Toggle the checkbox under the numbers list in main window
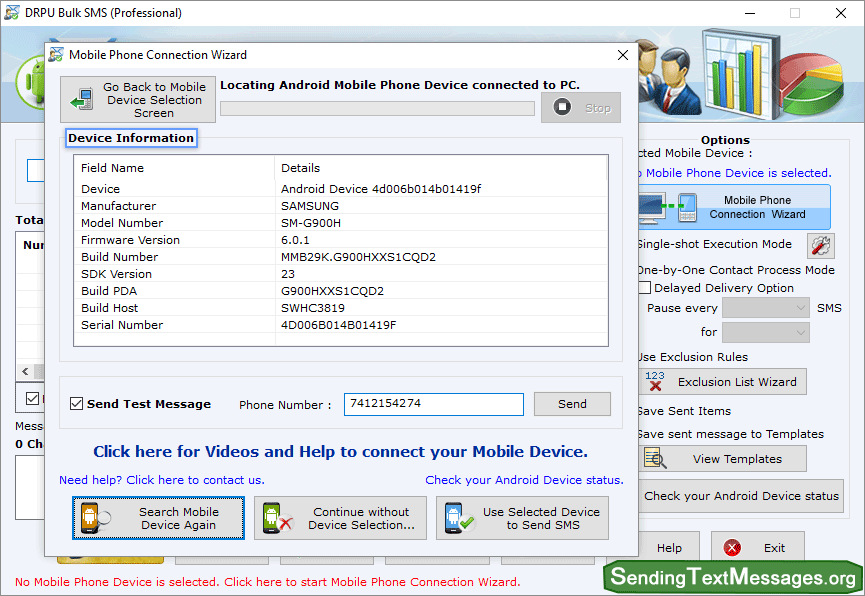This screenshot has height=596, width=865. 33,398
